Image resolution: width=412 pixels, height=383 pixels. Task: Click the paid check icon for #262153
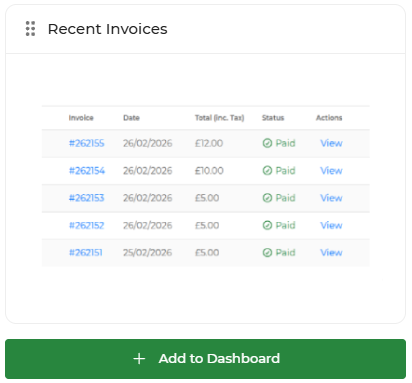coord(267,198)
